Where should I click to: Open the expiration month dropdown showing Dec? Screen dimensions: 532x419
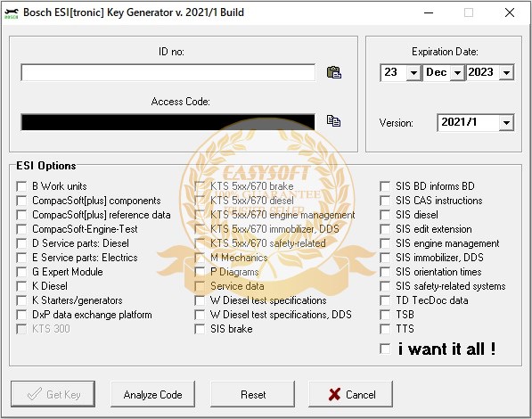(457, 73)
